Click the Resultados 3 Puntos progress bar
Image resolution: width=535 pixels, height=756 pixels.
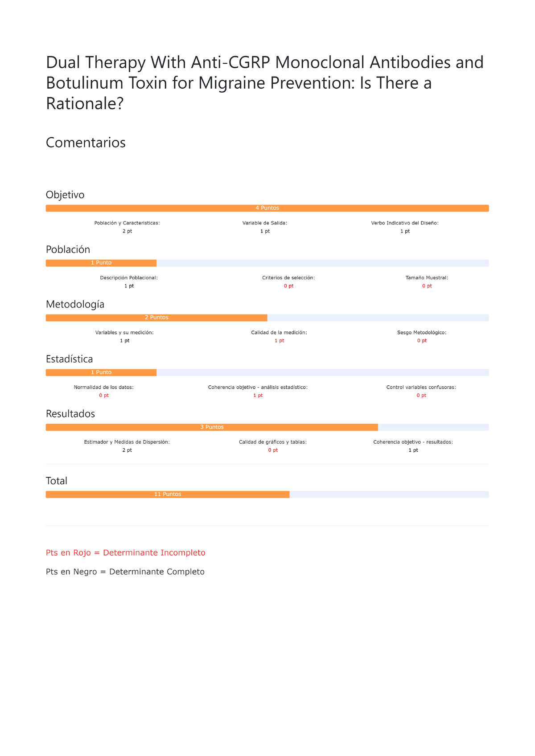pos(212,427)
